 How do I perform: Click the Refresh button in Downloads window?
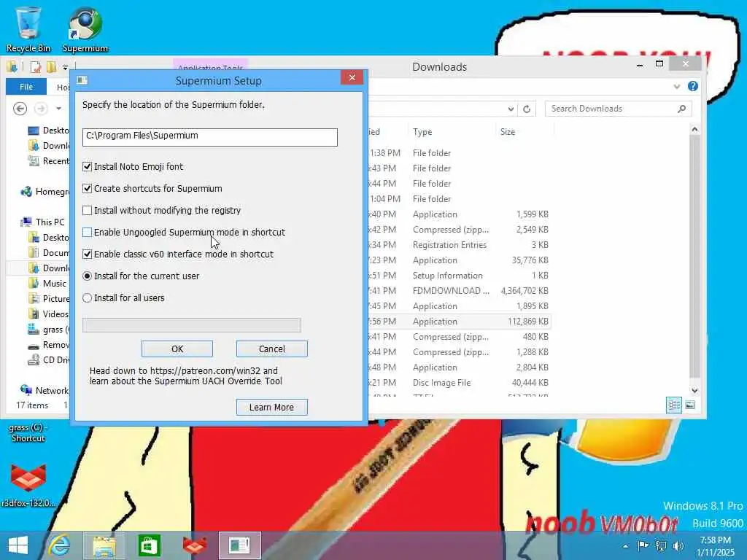pos(527,109)
